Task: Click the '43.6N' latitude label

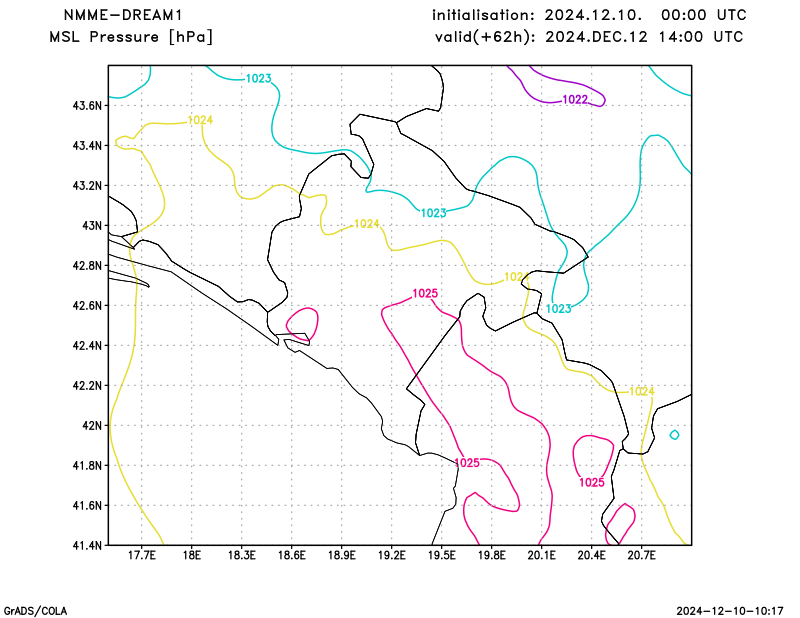Action: (x=87, y=106)
